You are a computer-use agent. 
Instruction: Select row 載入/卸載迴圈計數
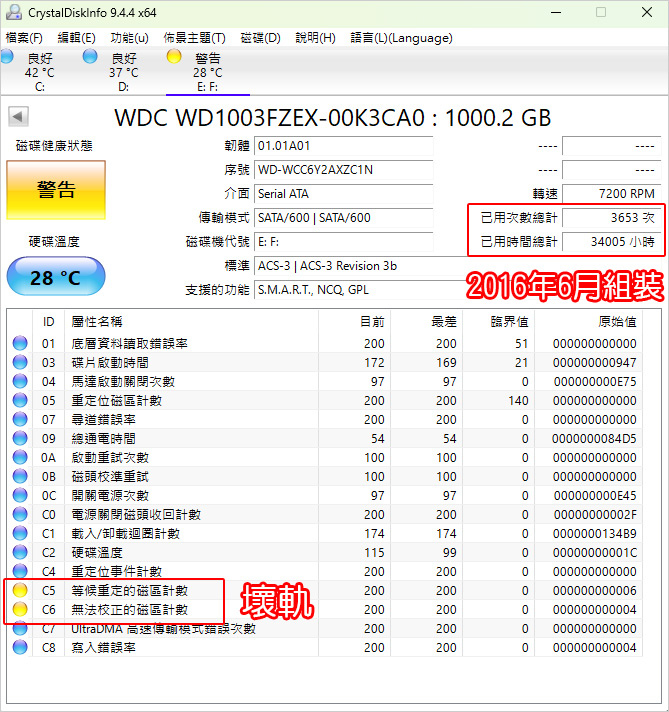[325, 534]
